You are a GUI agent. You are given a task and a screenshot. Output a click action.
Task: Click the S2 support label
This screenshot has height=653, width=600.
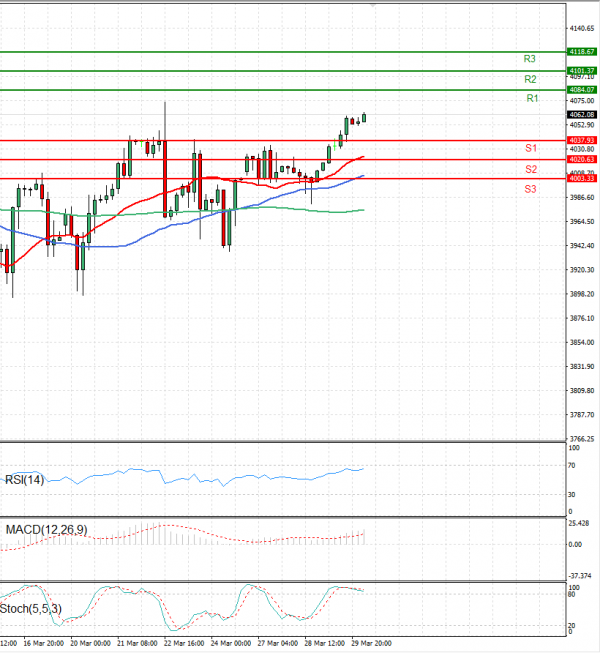click(531, 169)
